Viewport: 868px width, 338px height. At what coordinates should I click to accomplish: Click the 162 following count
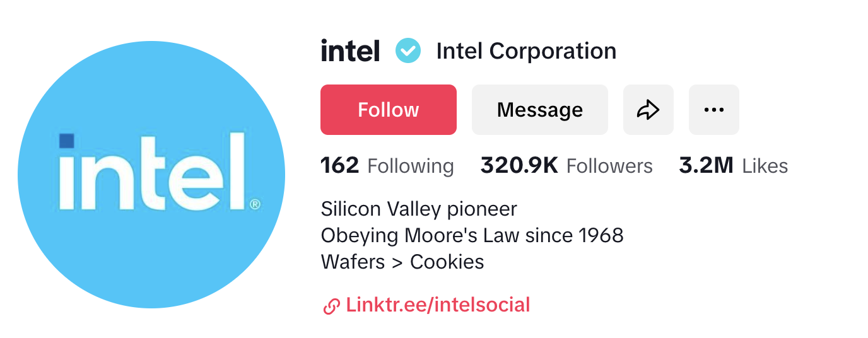tap(339, 166)
